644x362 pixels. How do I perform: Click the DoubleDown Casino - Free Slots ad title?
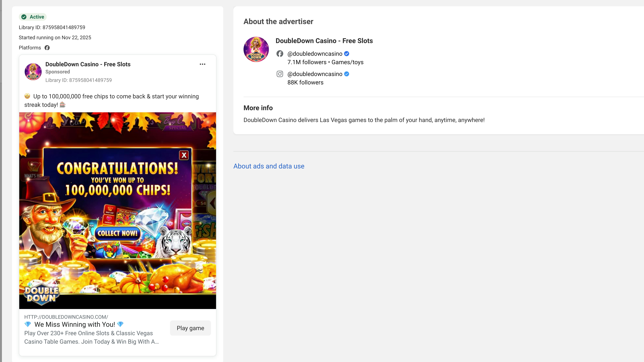pyautogui.click(x=88, y=64)
